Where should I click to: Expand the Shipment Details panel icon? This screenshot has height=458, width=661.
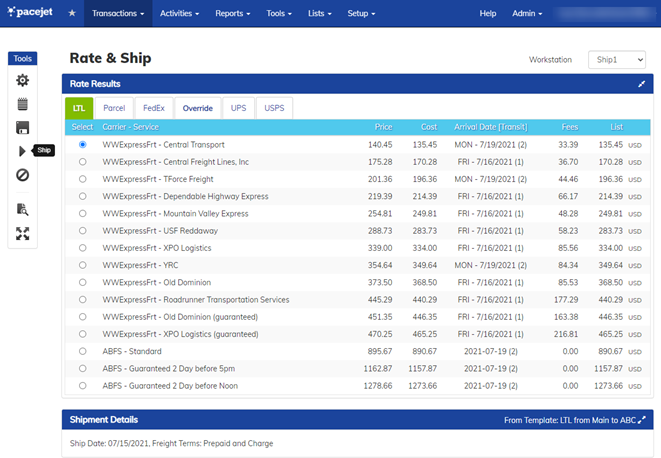pos(642,420)
